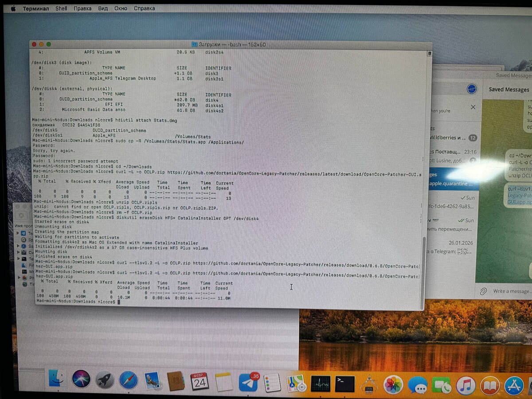Open Activity Monitor from the Dock
532x399 pixels.
click(x=321, y=383)
